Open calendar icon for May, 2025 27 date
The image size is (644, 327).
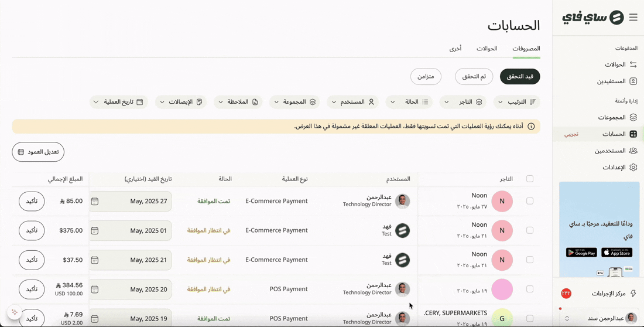(x=94, y=201)
